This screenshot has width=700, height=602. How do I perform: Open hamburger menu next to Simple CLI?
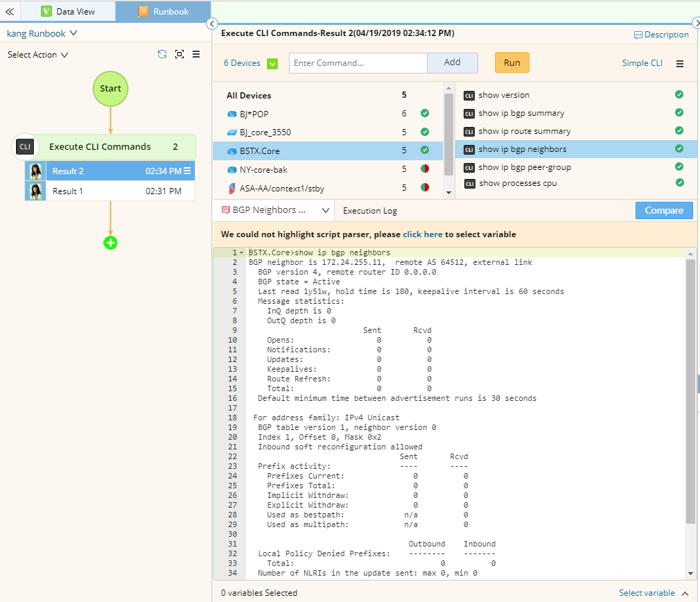click(x=680, y=63)
